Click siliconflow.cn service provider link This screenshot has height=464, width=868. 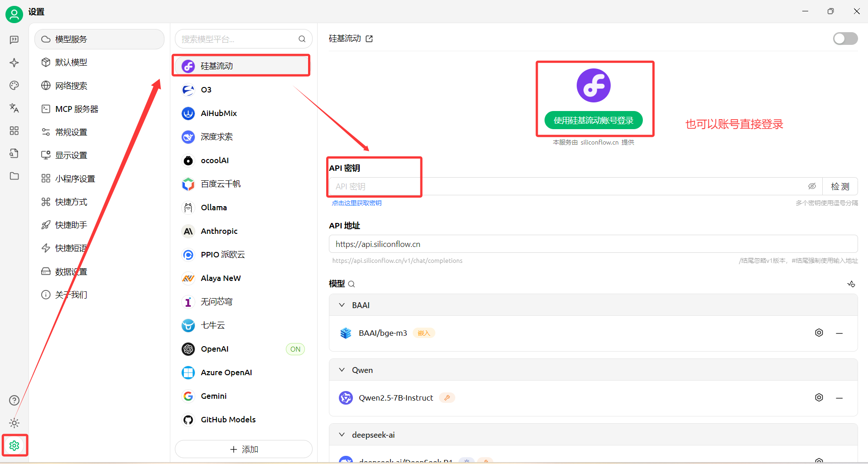(599, 142)
